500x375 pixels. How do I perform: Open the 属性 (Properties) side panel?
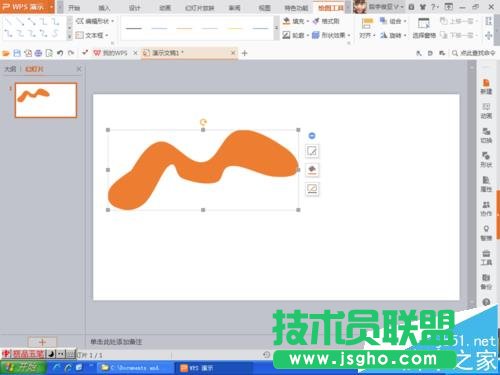point(486,184)
